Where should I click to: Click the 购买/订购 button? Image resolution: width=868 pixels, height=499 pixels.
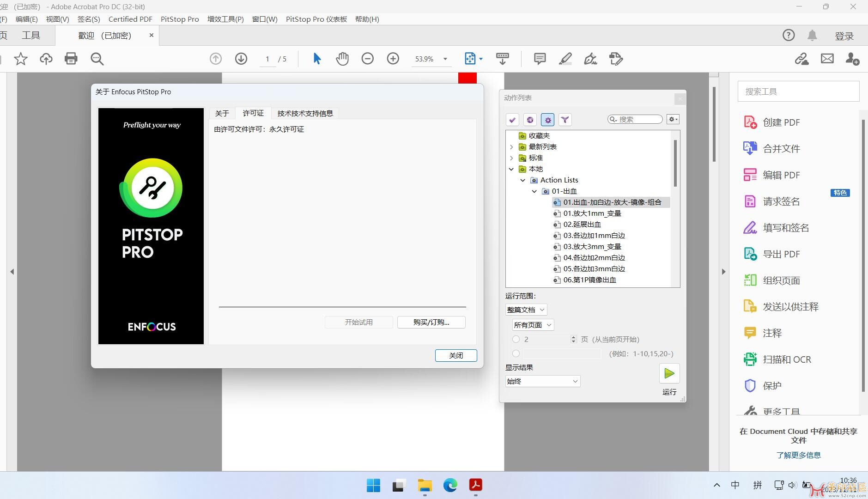[431, 322]
